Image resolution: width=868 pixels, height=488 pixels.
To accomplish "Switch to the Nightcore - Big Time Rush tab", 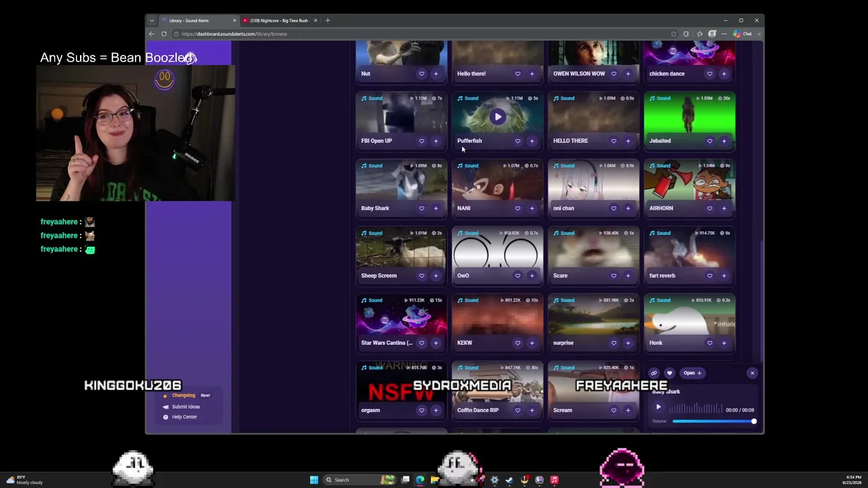I will (279, 20).
